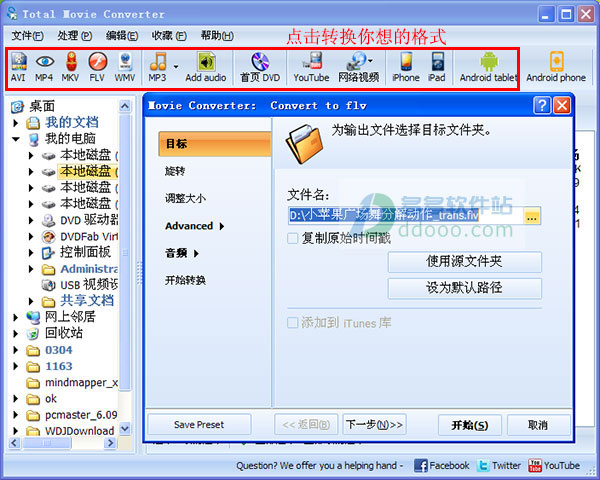Select MP4 format in toolbar
The image size is (600, 480).
(x=44, y=67)
